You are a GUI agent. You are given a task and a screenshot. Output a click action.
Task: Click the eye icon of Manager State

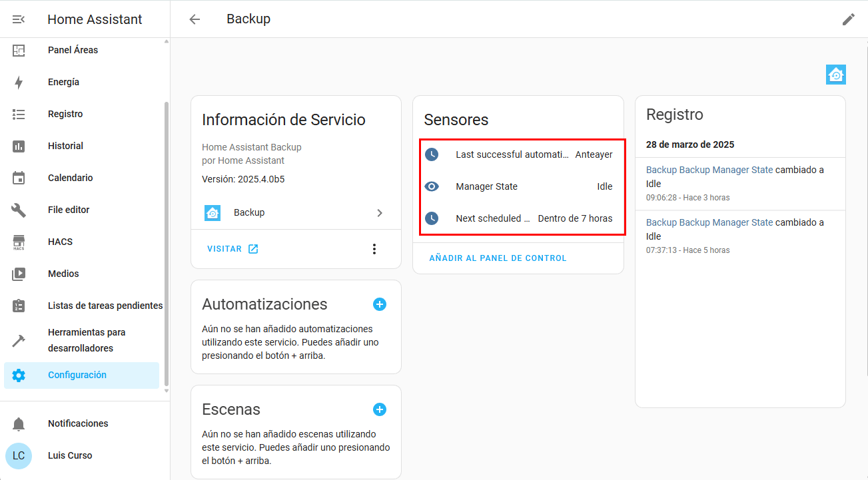click(x=432, y=186)
